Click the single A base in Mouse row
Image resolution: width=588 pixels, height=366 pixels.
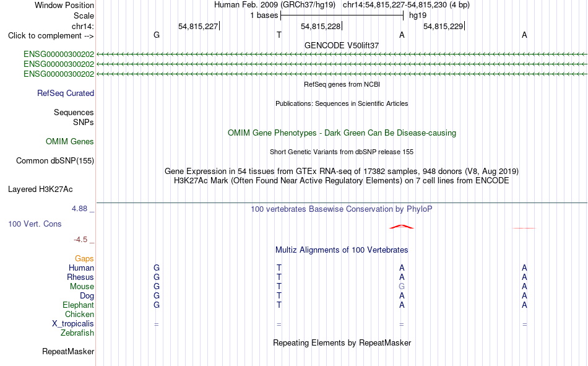tap(524, 286)
